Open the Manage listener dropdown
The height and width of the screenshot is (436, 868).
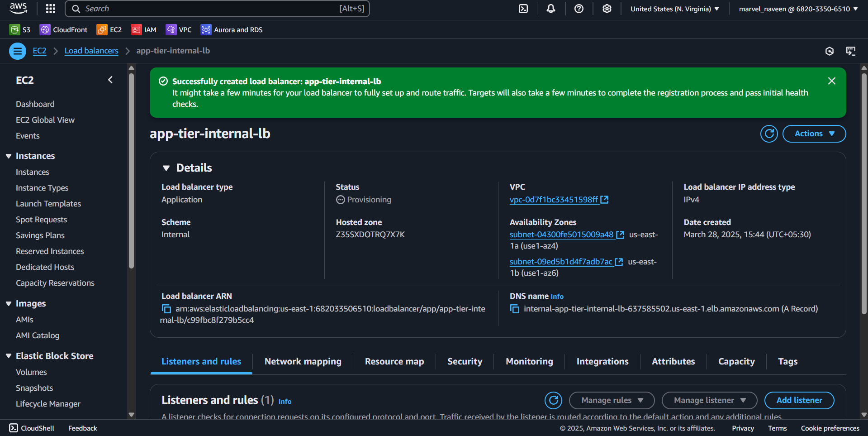(709, 400)
